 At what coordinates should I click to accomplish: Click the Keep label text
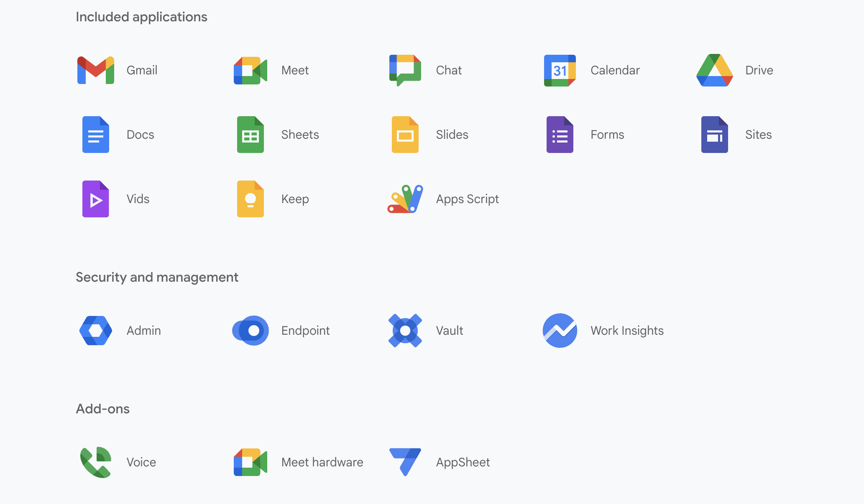[295, 199]
